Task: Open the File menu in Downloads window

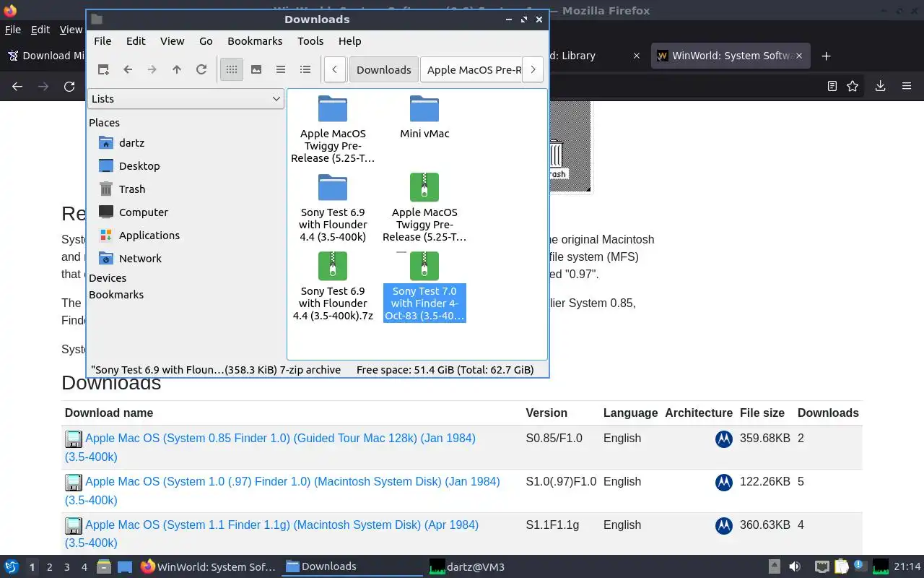Action: pyautogui.click(x=103, y=41)
